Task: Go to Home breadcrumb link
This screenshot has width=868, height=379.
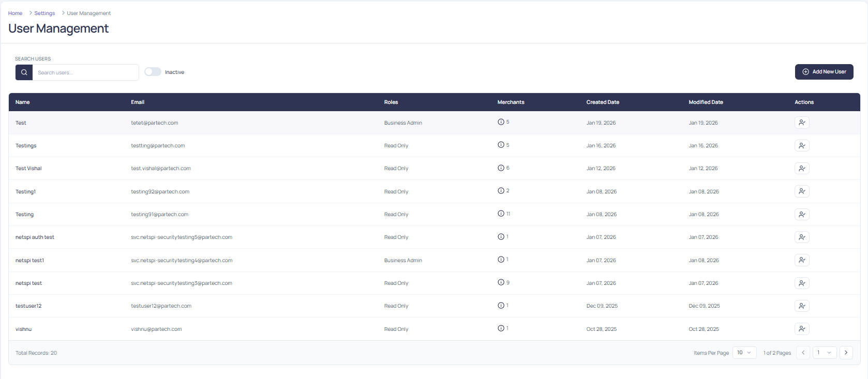Action: click(15, 13)
